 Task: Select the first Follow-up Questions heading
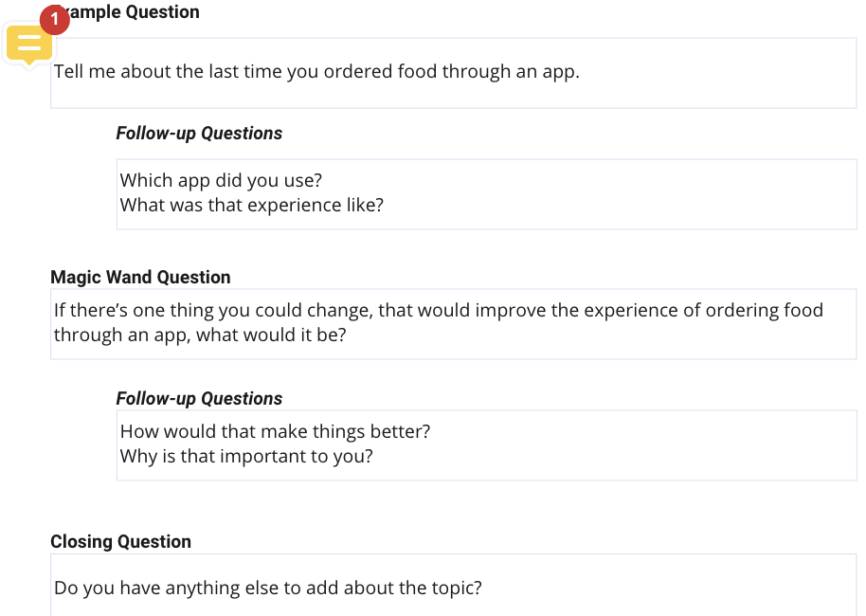pyautogui.click(x=199, y=133)
